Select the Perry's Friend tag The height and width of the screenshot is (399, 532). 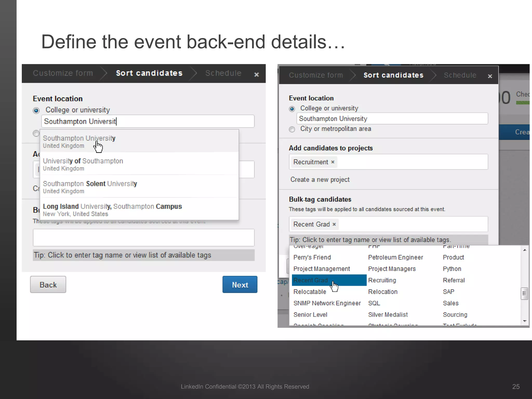coord(312,257)
